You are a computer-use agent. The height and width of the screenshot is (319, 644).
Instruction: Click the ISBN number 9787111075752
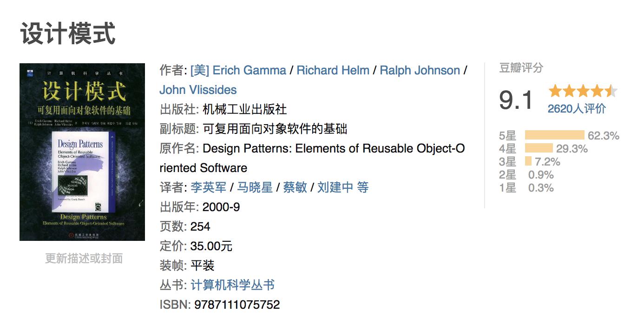pyautogui.click(x=237, y=305)
